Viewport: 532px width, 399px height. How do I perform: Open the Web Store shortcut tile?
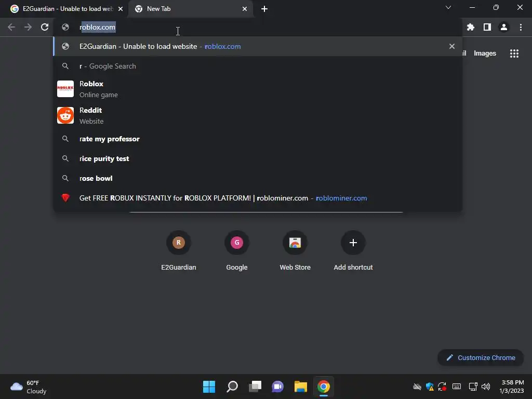point(295,251)
